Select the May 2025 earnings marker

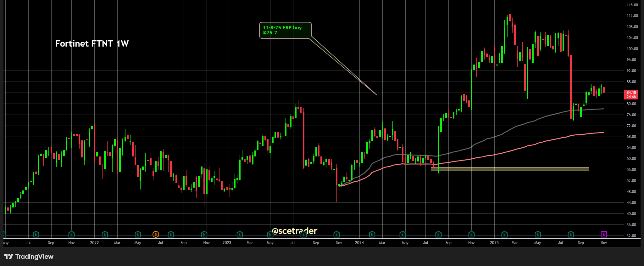538,234
